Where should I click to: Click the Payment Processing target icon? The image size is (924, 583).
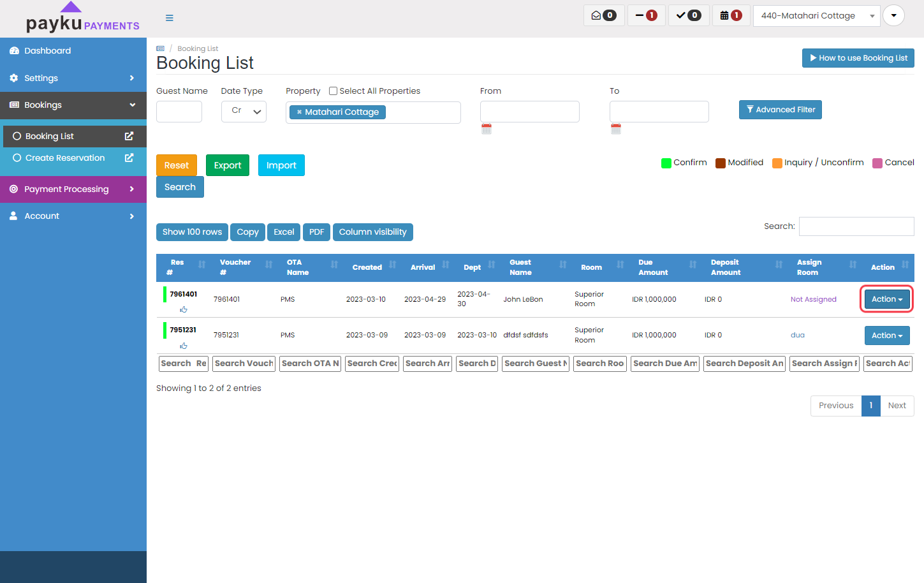click(x=14, y=189)
